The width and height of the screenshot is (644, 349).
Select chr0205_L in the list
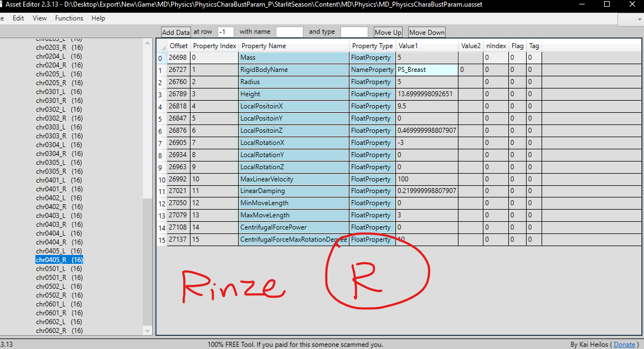tap(59, 74)
